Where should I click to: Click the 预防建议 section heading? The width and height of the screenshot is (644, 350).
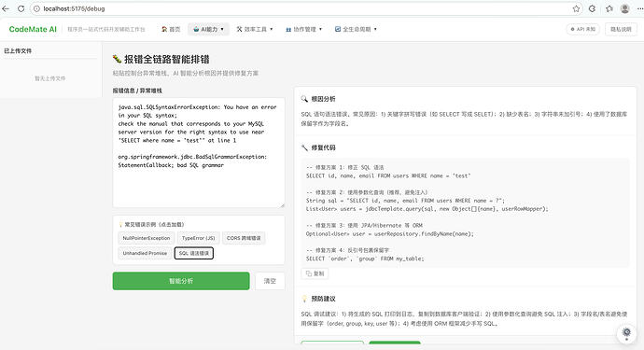point(323,299)
